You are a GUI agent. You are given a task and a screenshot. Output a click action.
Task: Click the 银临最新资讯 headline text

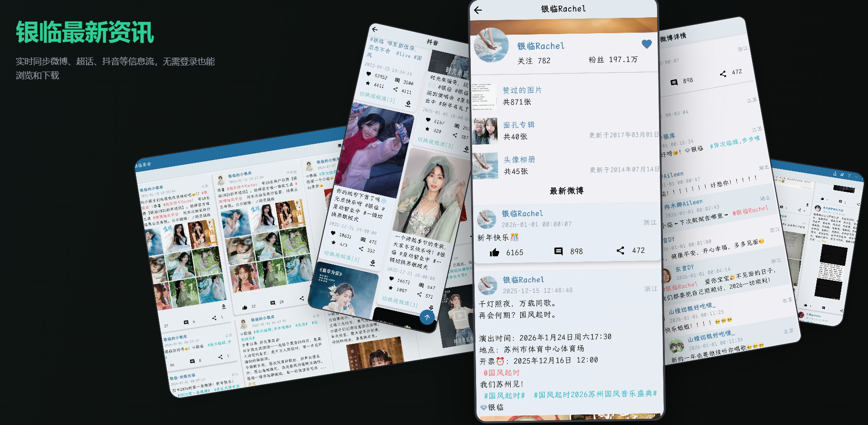(85, 32)
